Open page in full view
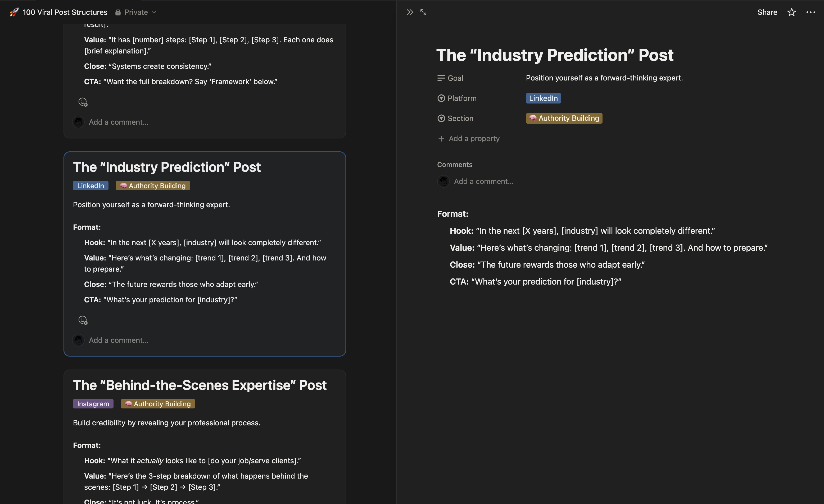This screenshot has width=824, height=504. 423,12
